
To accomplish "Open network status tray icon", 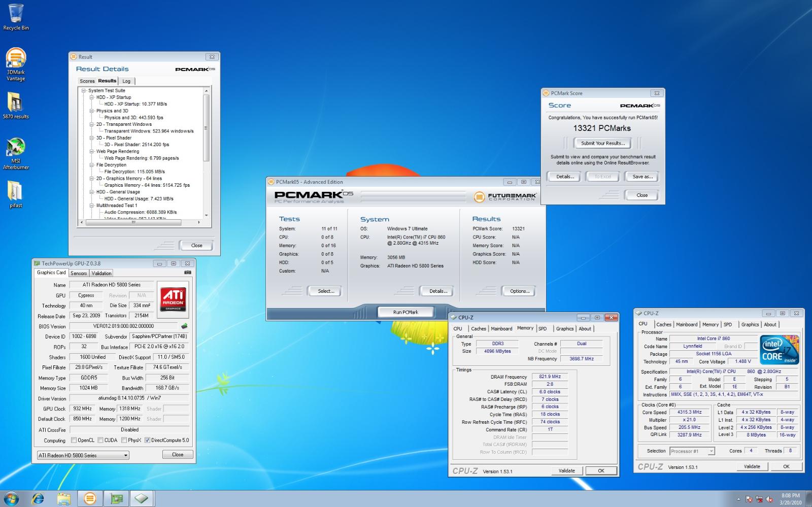I will [x=759, y=499].
